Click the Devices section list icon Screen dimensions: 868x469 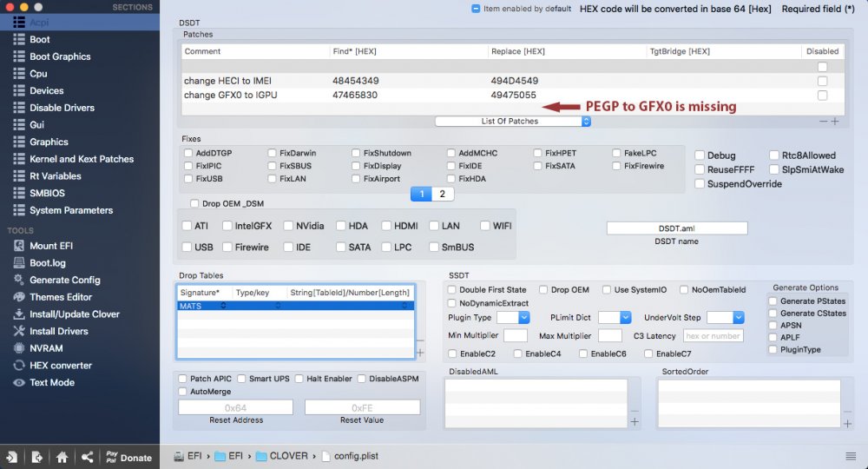(19, 90)
